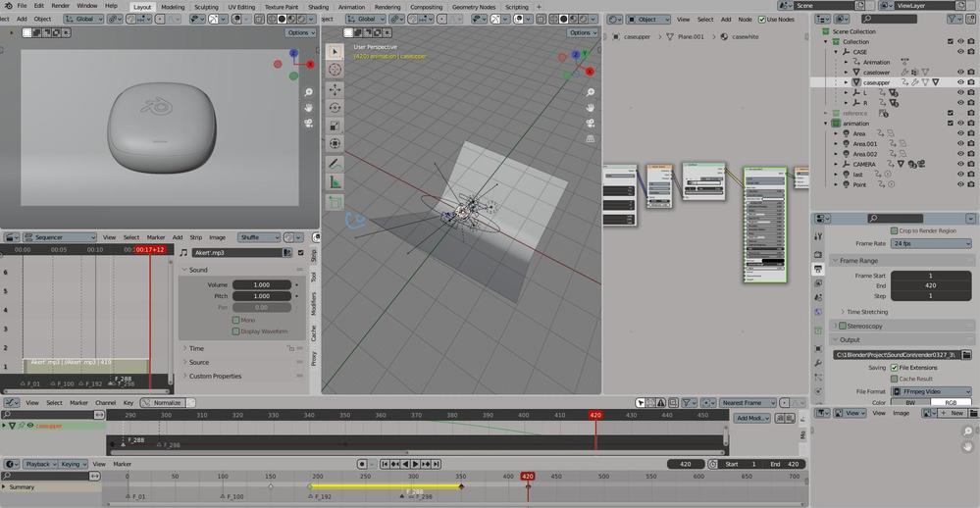
Task: Activate the Select Box tool
Action: [x=335, y=52]
